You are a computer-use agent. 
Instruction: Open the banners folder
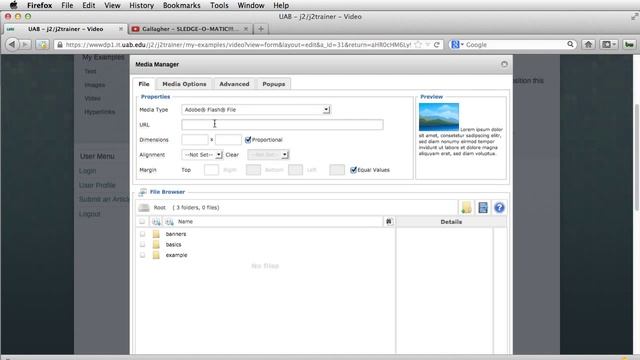click(176, 234)
